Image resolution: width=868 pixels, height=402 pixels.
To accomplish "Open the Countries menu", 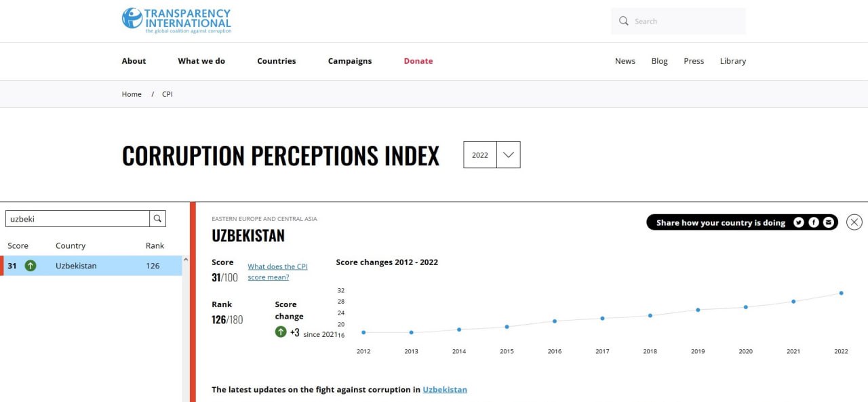I will point(277,61).
